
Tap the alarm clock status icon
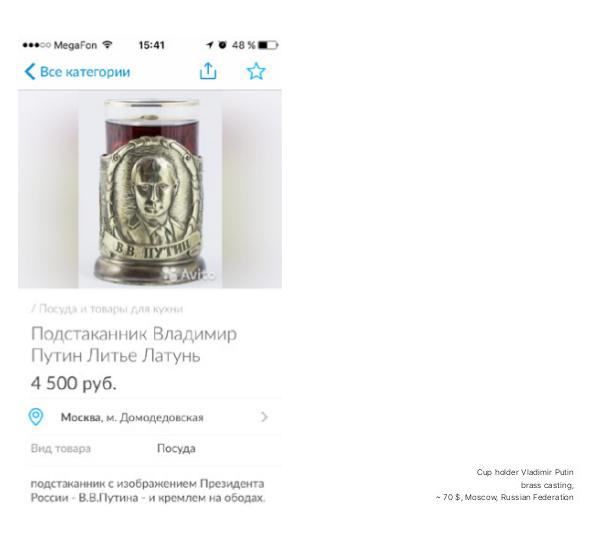222,45
